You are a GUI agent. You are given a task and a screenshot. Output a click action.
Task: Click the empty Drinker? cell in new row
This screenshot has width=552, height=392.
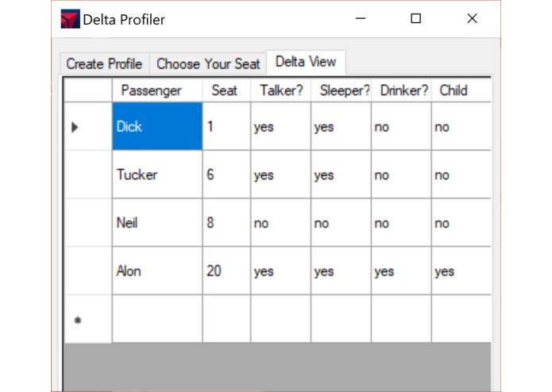pos(401,319)
